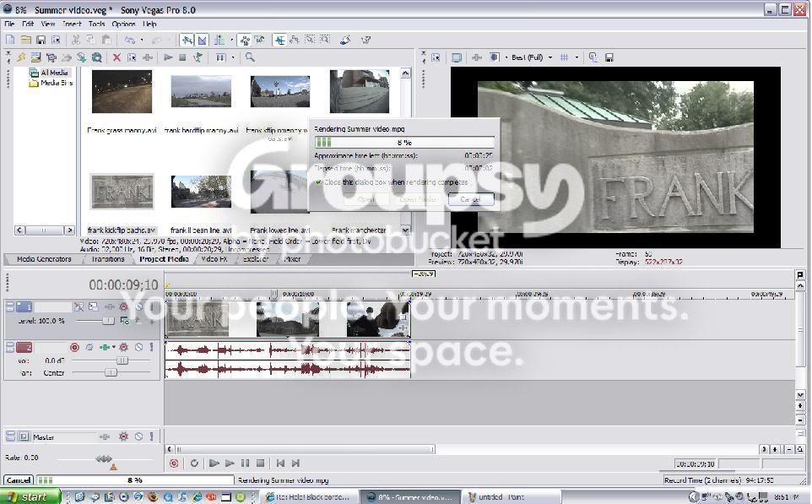The height and width of the screenshot is (504, 812).
Task: Click the Save project toolbar icon
Action: click(x=41, y=40)
